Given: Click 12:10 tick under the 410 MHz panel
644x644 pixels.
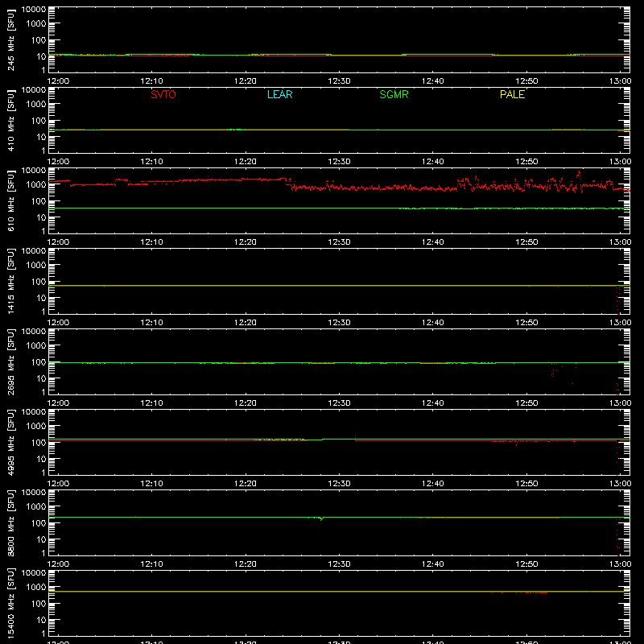Looking at the screenshot, I should pyautogui.click(x=152, y=162).
